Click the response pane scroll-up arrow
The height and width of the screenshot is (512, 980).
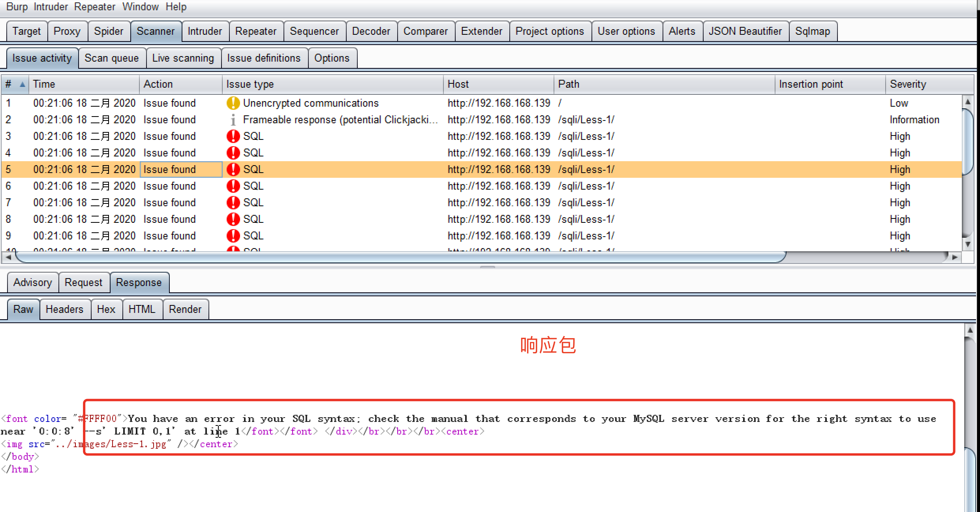(x=970, y=330)
